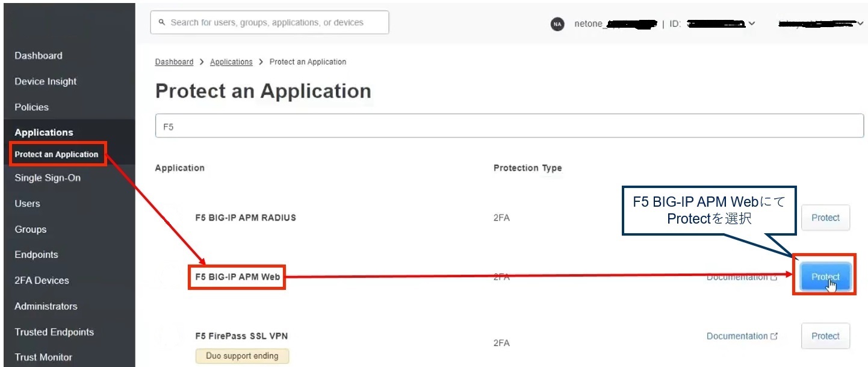Click 2FA value in the FirePass SSL VPN row
This screenshot has width=868, height=367.
click(x=501, y=343)
